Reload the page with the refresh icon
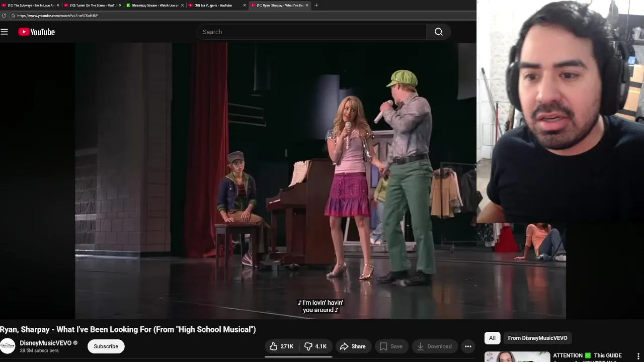 click(x=4, y=16)
